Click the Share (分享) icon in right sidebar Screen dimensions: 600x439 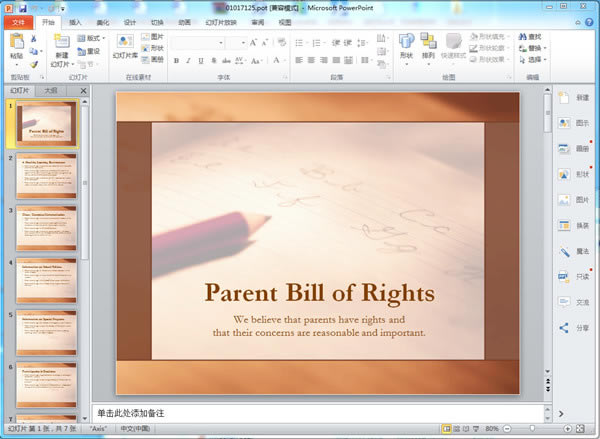[564, 328]
